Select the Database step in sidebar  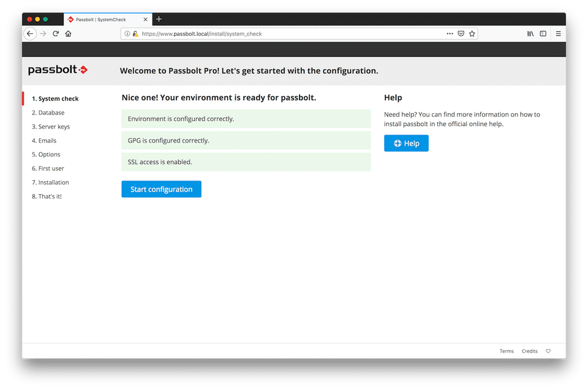[48, 113]
